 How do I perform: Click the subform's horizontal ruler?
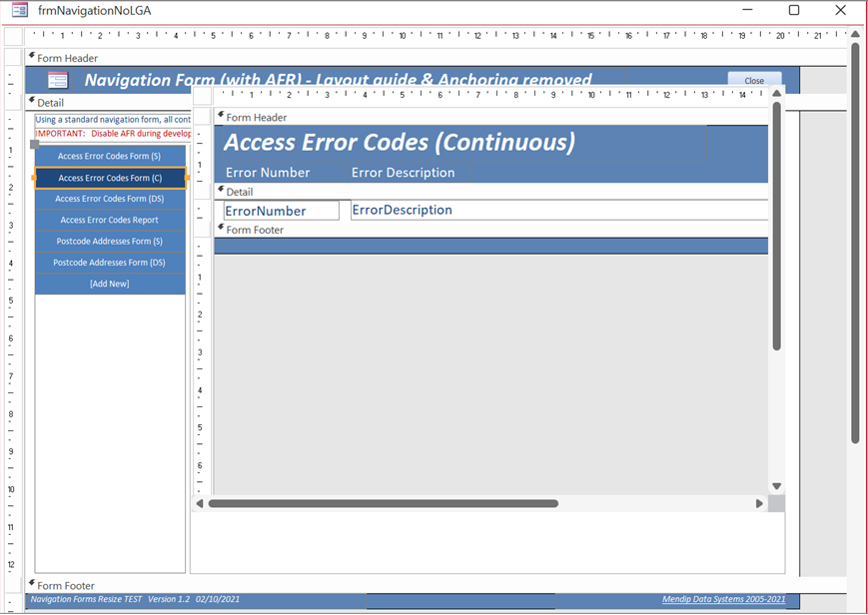(x=491, y=95)
